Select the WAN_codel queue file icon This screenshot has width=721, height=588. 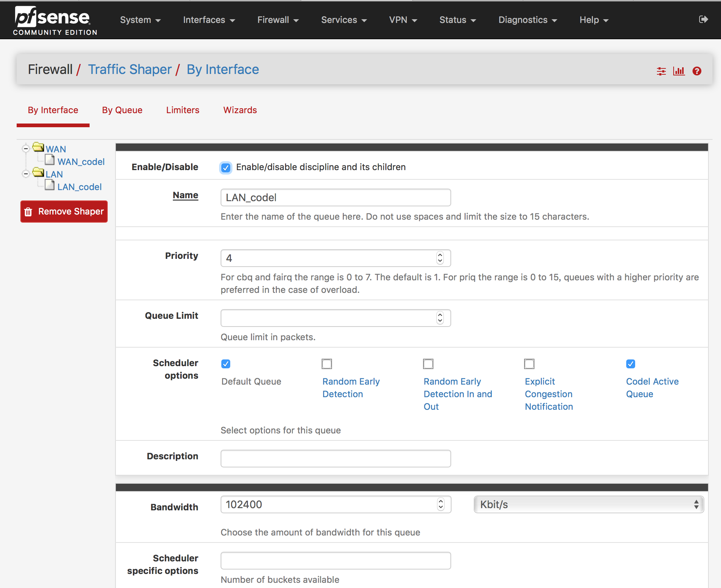click(x=50, y=159)
